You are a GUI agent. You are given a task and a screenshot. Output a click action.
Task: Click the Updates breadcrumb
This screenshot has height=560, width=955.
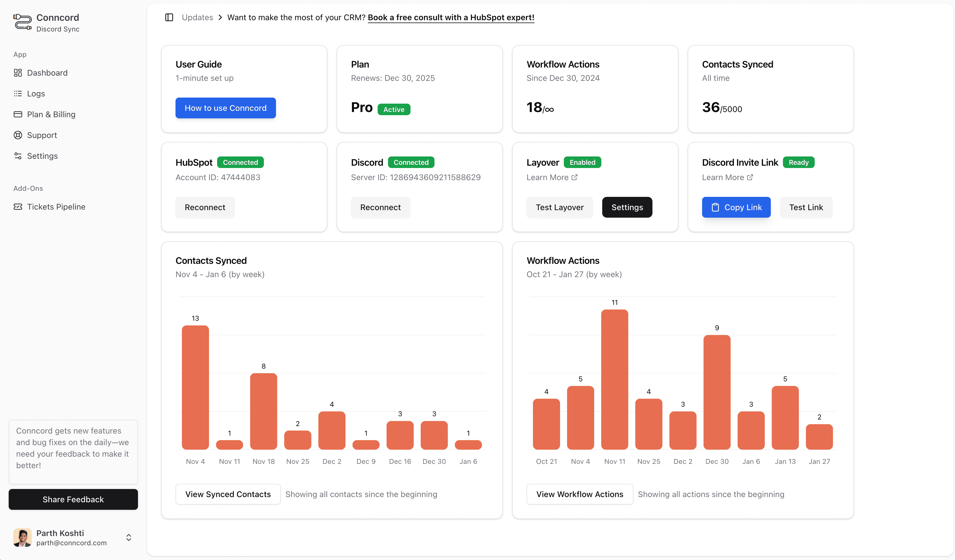(x=197, y=17)
